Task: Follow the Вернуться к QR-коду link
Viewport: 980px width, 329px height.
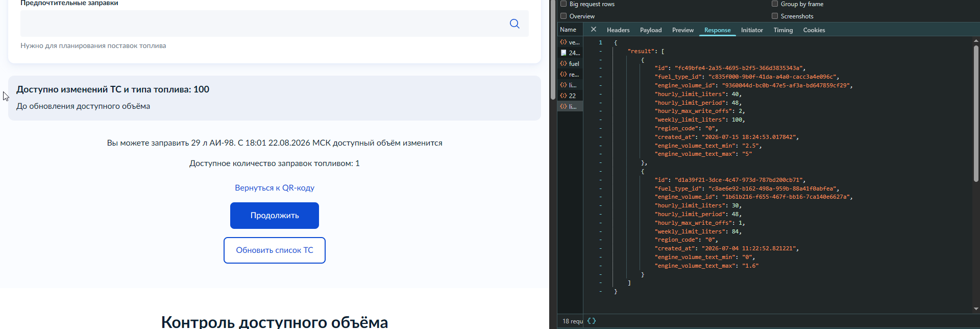Action: (275, 188)
